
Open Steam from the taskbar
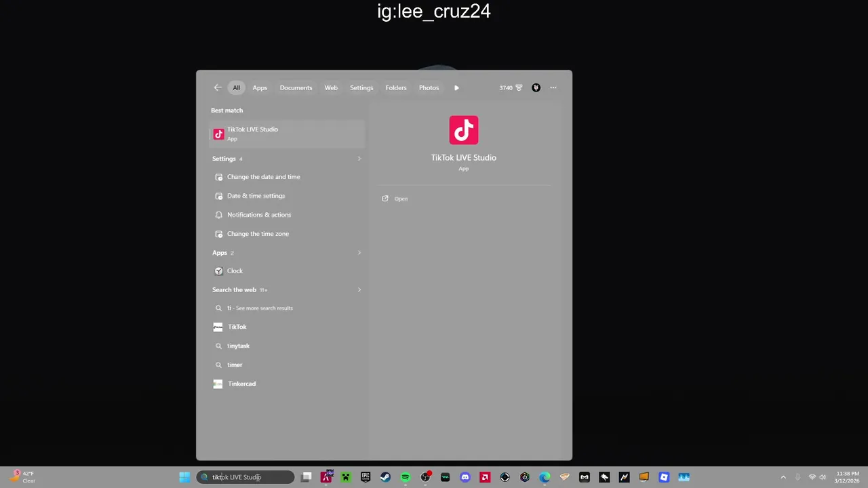tap(385, 477)
